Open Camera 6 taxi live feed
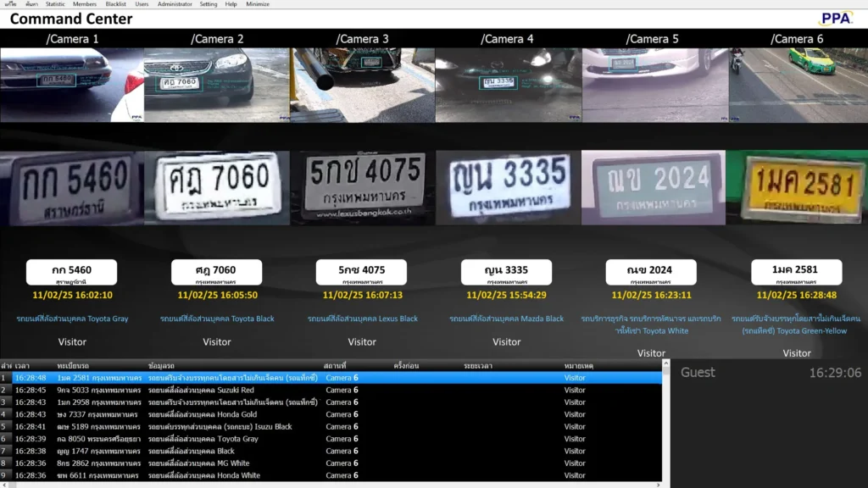Screen dimensions: 868x488 click(x=798, y=85)
